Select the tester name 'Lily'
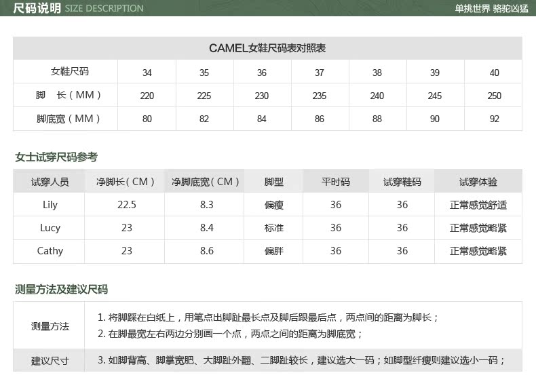 [50, 205]
